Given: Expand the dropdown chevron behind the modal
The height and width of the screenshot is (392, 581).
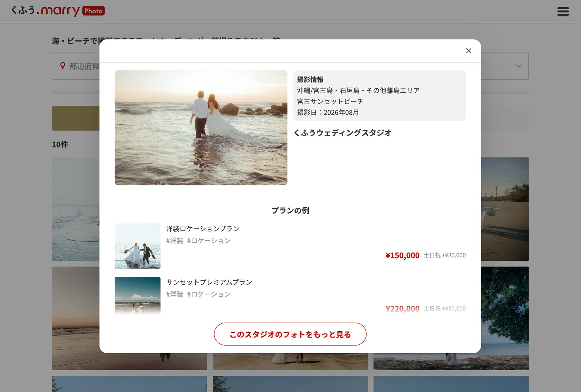Looking at the screenshot, I should [519, 66].
